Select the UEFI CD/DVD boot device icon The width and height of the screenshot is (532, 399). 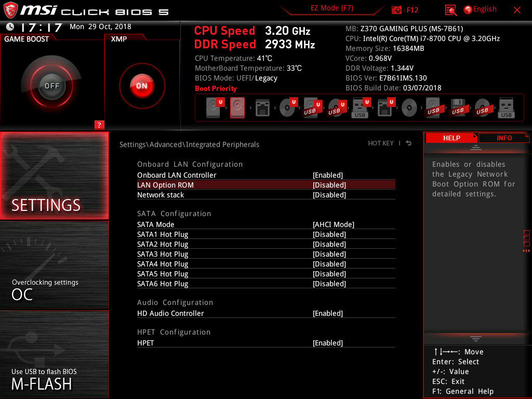288,108
